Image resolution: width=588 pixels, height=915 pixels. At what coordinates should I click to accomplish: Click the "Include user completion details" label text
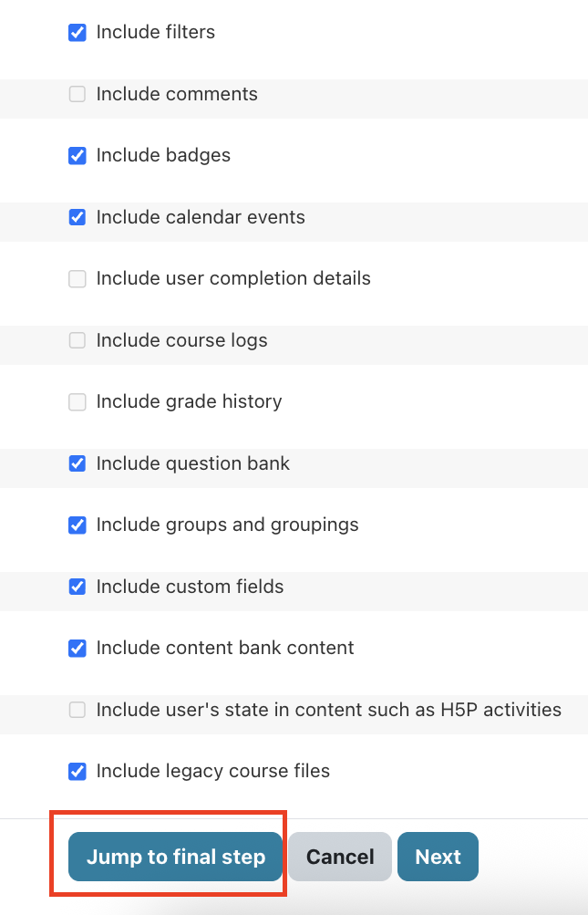point(233,278)
